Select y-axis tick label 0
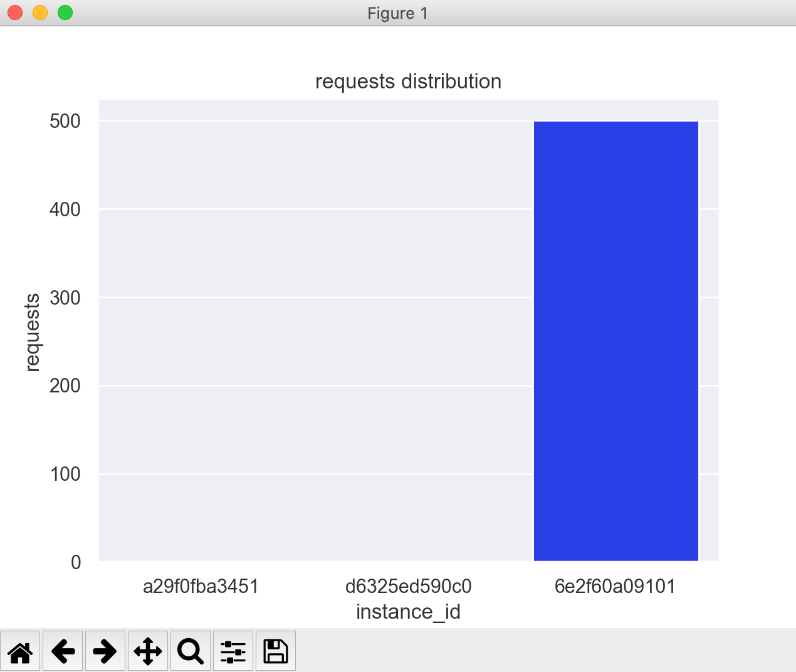The height and width of the screenshot is (672, 796). pyautogui.click(x=76, y=562)
